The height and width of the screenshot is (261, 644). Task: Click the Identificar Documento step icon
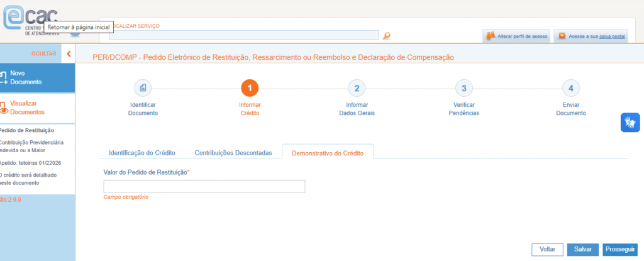pyautogui.click(x=143, y=89)
